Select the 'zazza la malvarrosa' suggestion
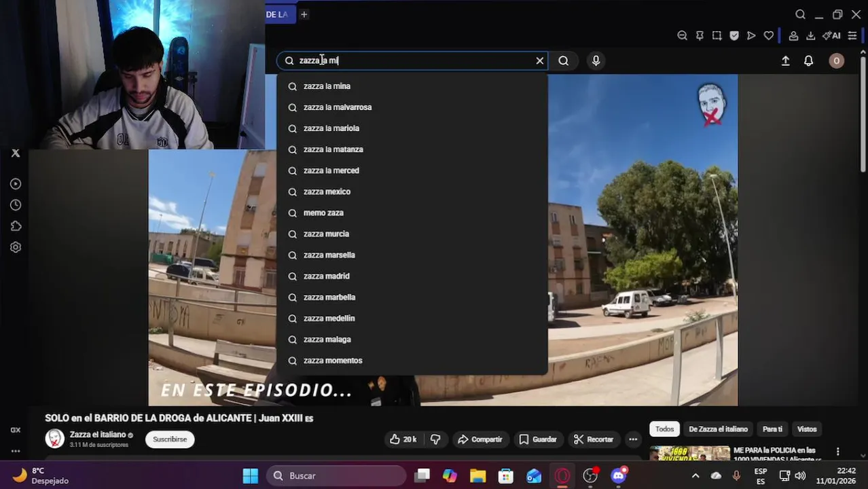 412,107
